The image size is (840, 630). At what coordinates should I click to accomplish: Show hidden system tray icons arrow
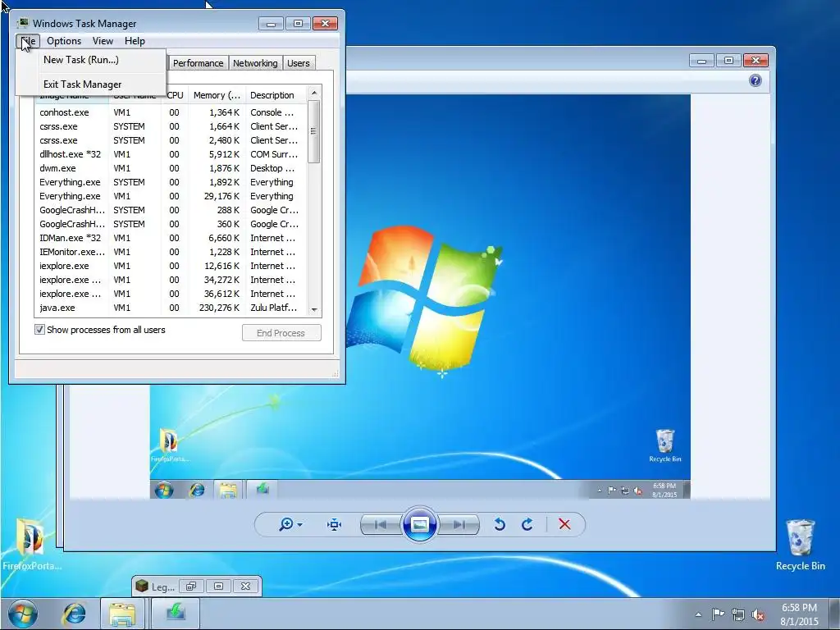698,614
